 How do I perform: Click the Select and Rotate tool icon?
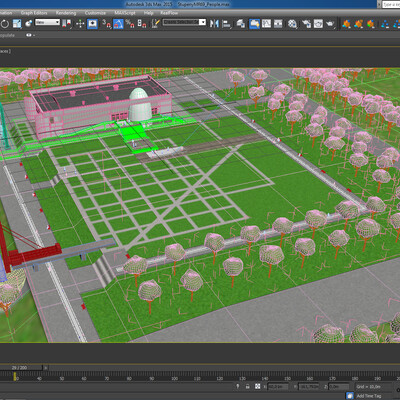(5, 24)
